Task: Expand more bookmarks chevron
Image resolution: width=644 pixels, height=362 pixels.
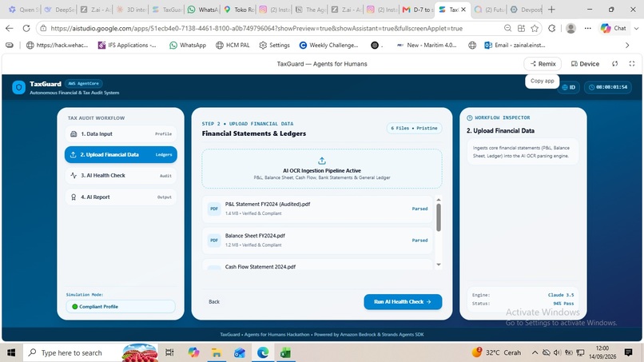Action: [627, 46]
